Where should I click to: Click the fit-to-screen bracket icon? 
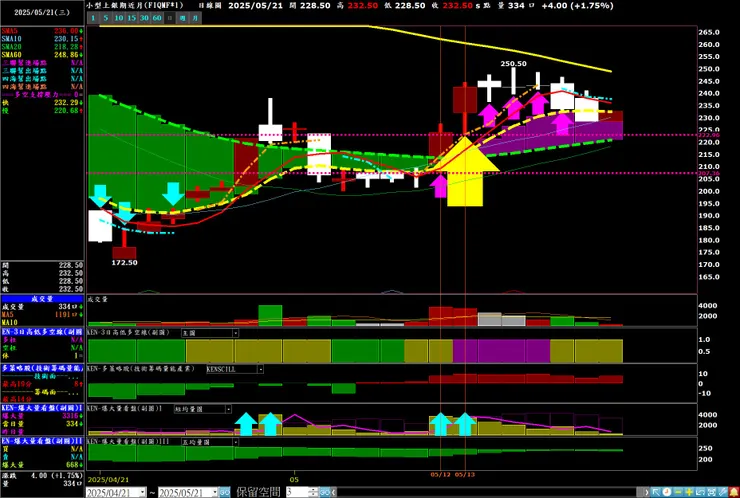[x=711, y=492]
